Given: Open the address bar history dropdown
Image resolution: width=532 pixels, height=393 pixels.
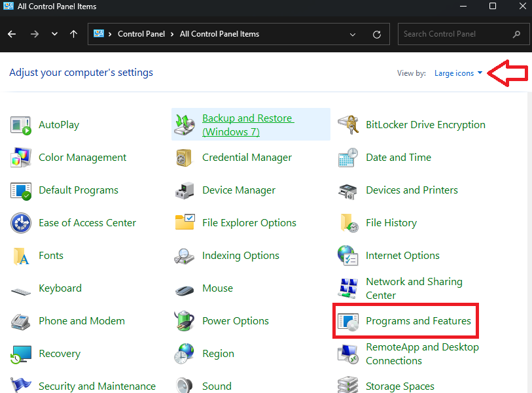Looking at the screenshot, I should (353, 35).
